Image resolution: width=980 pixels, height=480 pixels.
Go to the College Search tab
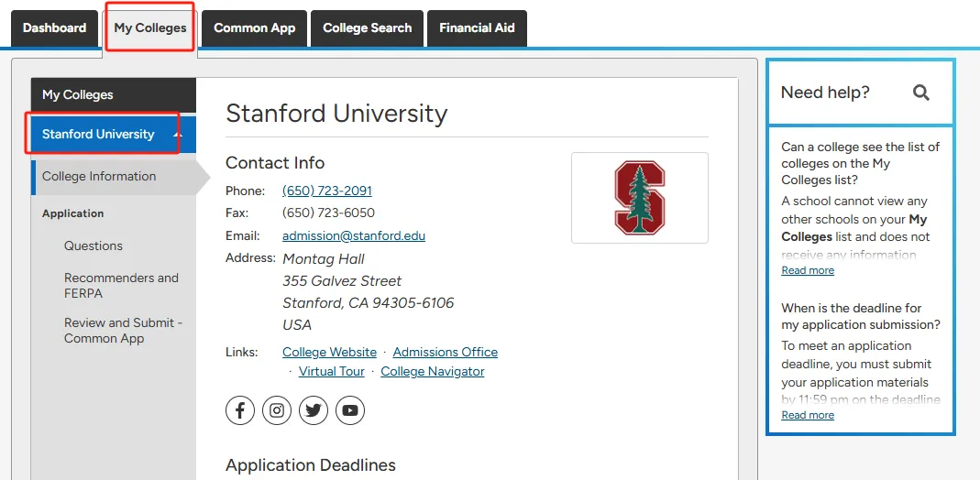(367, 28)
